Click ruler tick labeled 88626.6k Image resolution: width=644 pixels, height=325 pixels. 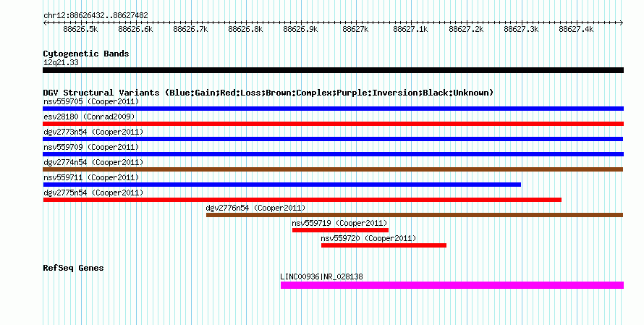[x=136, y=29]
